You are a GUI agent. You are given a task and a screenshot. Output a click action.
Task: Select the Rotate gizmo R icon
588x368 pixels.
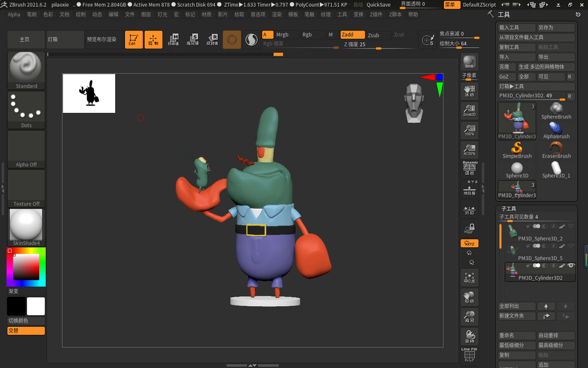coord(213,39)
